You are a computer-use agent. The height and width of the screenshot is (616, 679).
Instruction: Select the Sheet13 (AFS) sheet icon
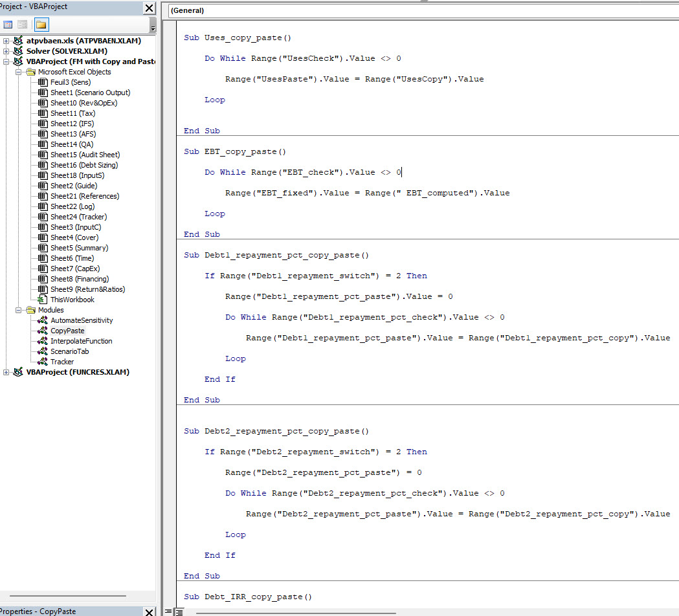[43, 134]
